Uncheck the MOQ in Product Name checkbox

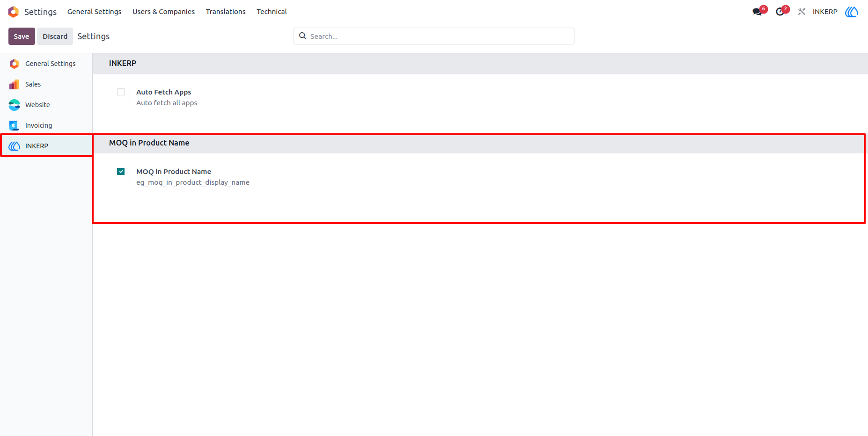tap(121, 172)
